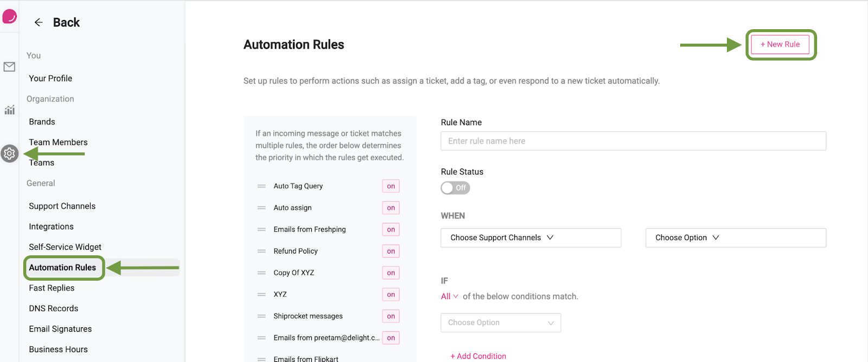Grab the drag handle beside Auto Tag Query
868x362 pixels.
click(261, 186)
